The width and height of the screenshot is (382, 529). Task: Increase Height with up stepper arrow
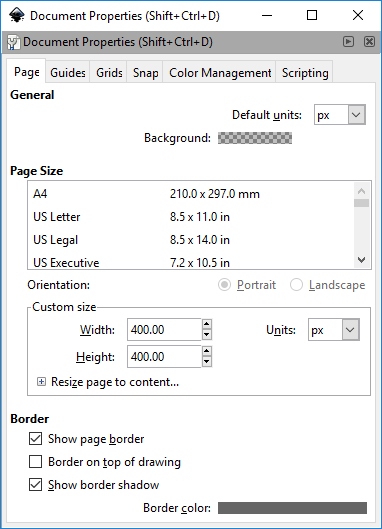click(x=207, y=351)
